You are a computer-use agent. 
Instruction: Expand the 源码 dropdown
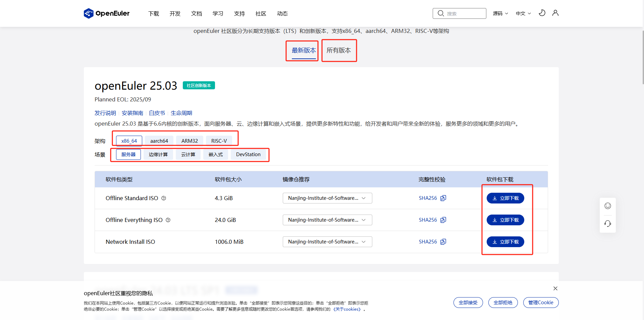pyautogui.click(x=500, y=13)
